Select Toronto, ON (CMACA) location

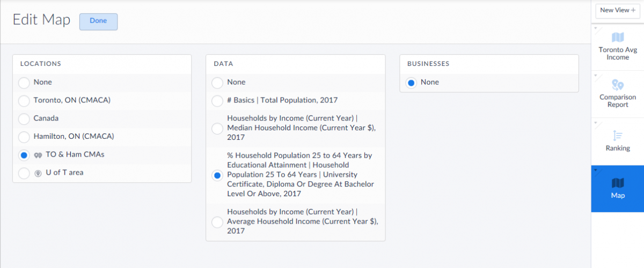24,100
